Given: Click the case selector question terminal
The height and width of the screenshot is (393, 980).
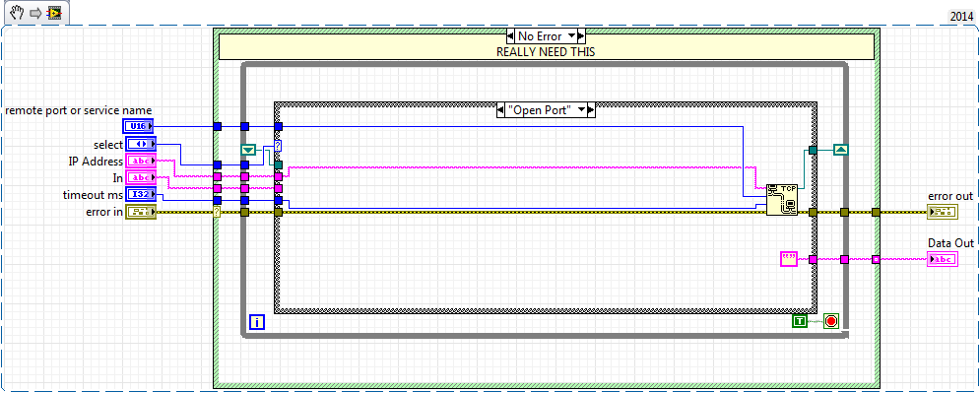Looking at the screenshot, I should pos(278,146).
